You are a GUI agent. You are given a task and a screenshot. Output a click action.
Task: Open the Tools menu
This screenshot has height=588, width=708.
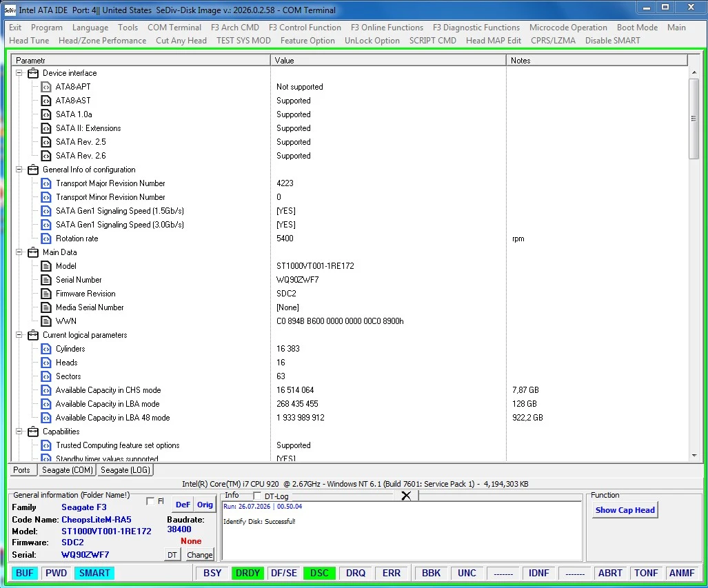pos(128,28)
